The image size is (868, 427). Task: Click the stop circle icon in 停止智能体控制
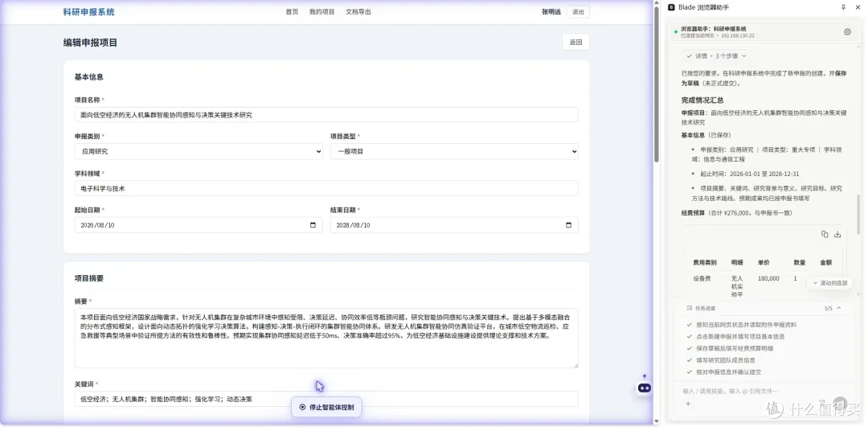[302, 407]
